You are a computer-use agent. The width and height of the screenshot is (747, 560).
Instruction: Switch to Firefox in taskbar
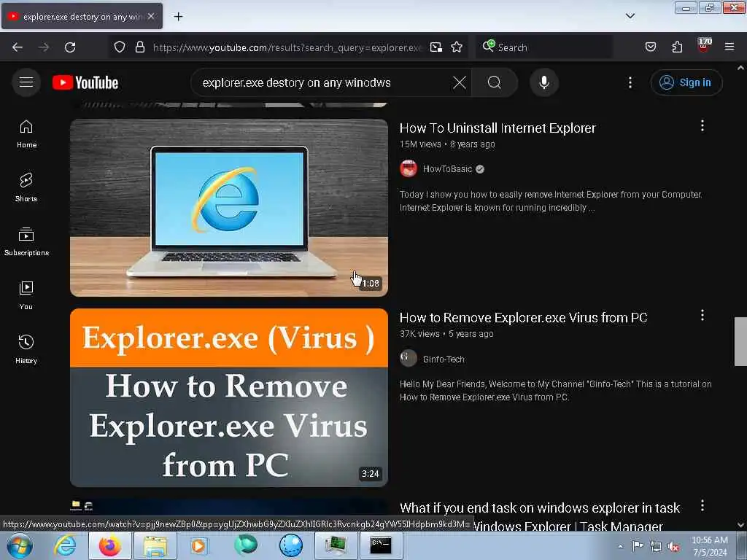(x=109, y=545)
